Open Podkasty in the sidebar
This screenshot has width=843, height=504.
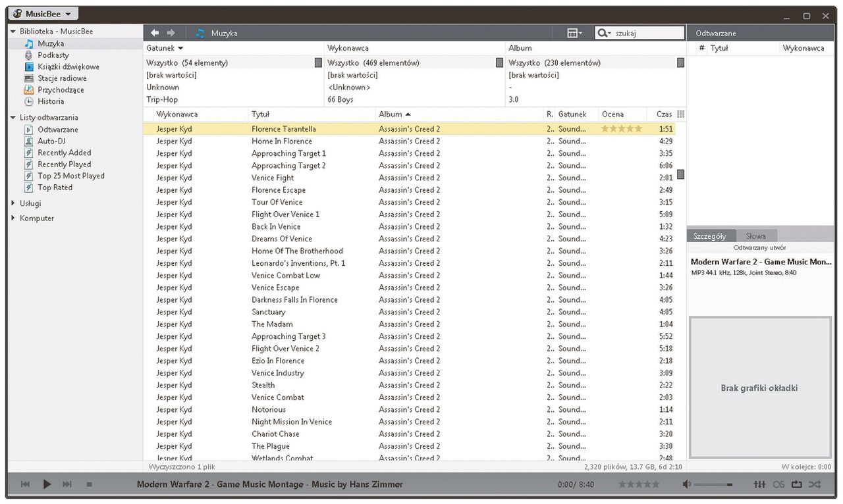point(53,55)
